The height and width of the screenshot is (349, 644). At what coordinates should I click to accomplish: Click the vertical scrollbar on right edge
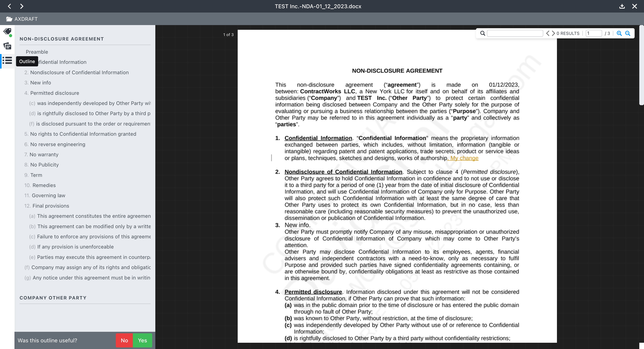point(641,65)
